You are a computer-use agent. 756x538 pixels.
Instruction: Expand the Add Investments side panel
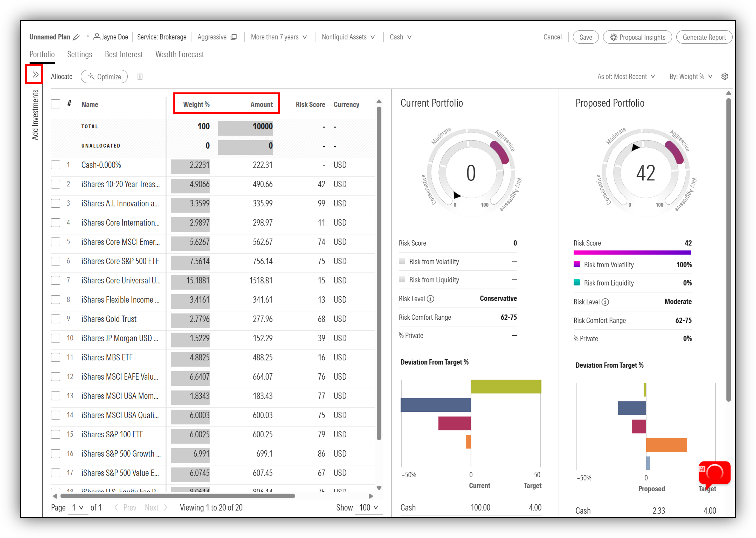coord(35,75)
